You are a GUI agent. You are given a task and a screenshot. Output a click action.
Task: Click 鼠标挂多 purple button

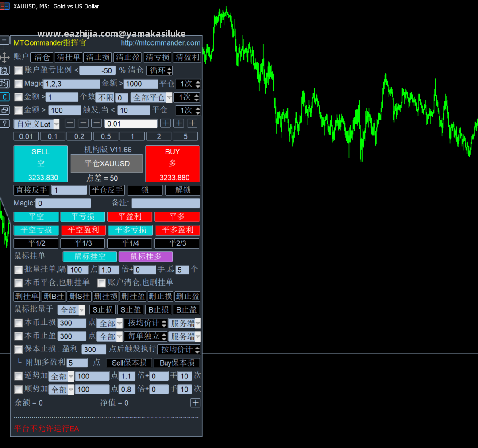(146, 256)
